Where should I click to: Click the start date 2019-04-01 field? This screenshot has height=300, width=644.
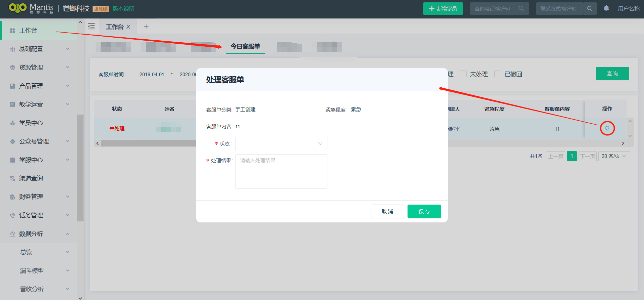coord(152,75)
